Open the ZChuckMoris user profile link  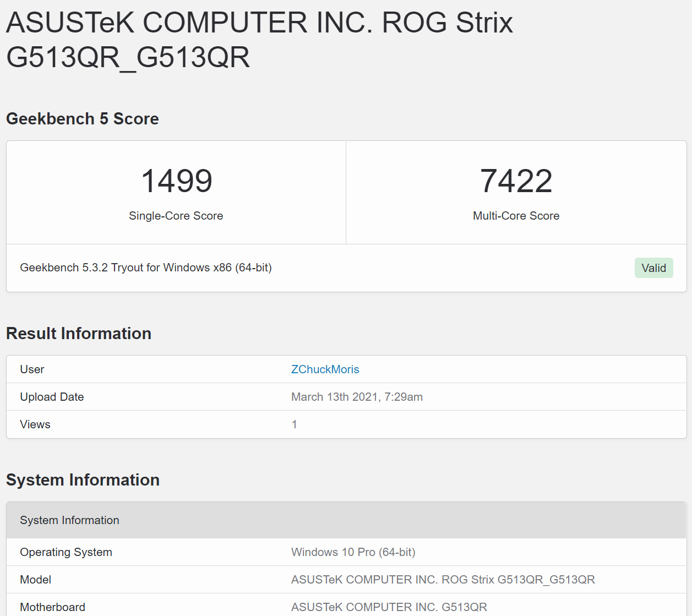[325, 369]
